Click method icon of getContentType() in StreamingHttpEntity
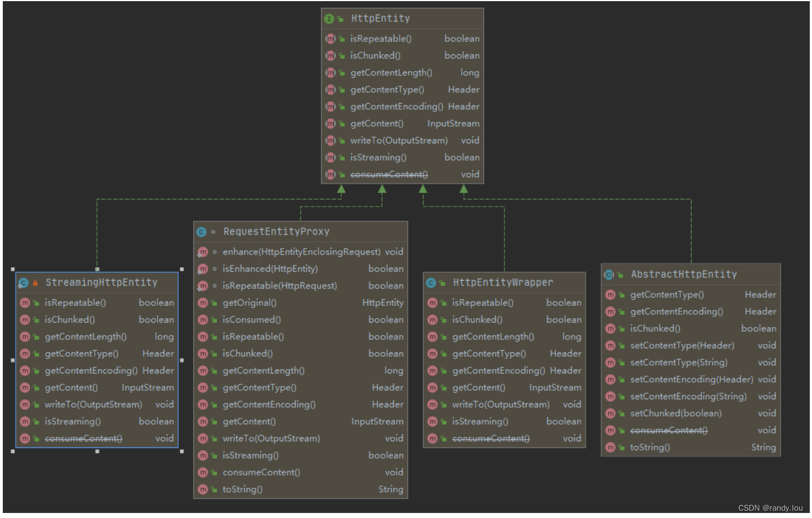The height and width of the screenshot is (518, 812). (25, 354)
